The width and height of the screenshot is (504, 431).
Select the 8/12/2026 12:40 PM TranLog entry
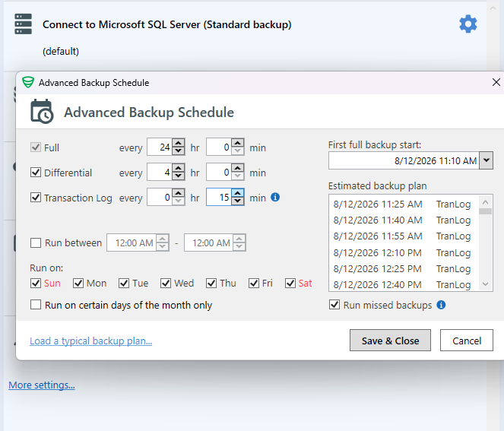coord(402,284)
